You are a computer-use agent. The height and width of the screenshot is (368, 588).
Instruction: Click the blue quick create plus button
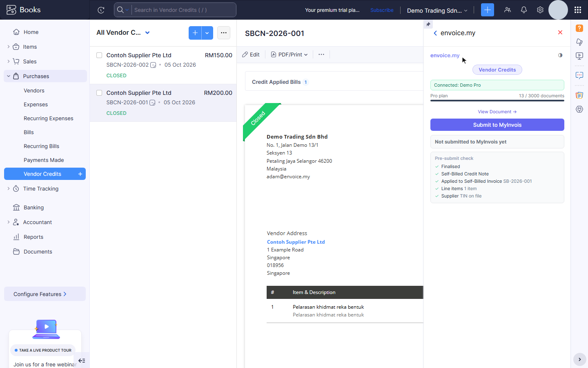point(488,10)
